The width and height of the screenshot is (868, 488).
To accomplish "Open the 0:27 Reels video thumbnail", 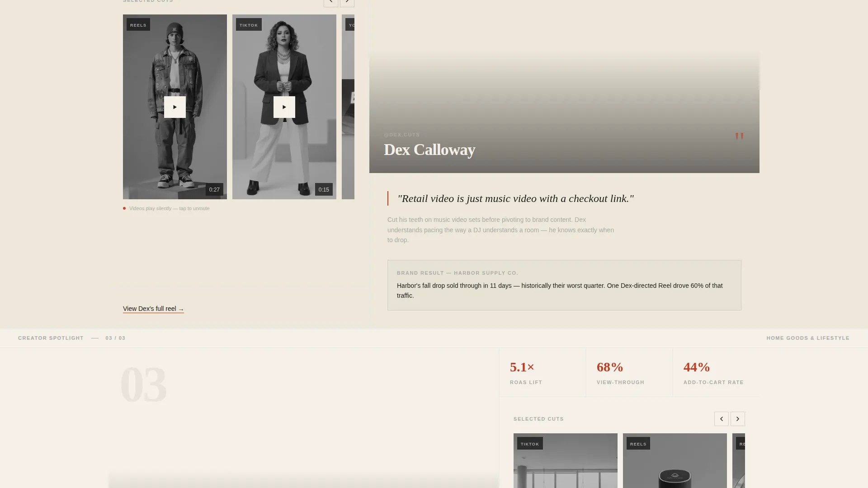I will pyautogui.click(x=175, y=107).
